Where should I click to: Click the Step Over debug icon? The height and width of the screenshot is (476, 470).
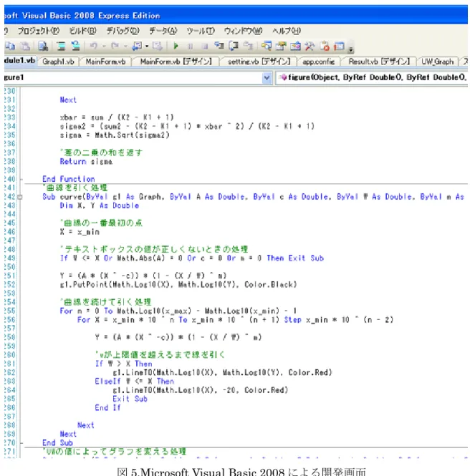pos(234,46)
